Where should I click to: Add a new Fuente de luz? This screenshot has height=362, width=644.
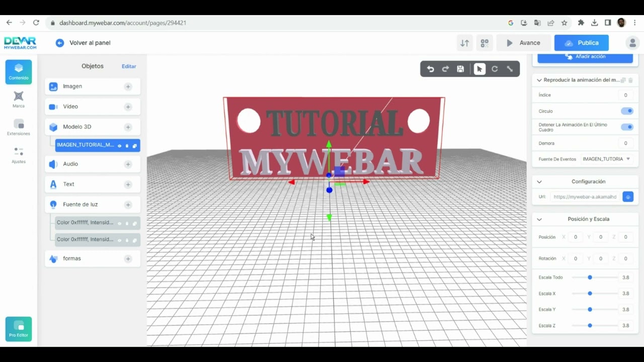pyautogui.click(x=128, y=205)
